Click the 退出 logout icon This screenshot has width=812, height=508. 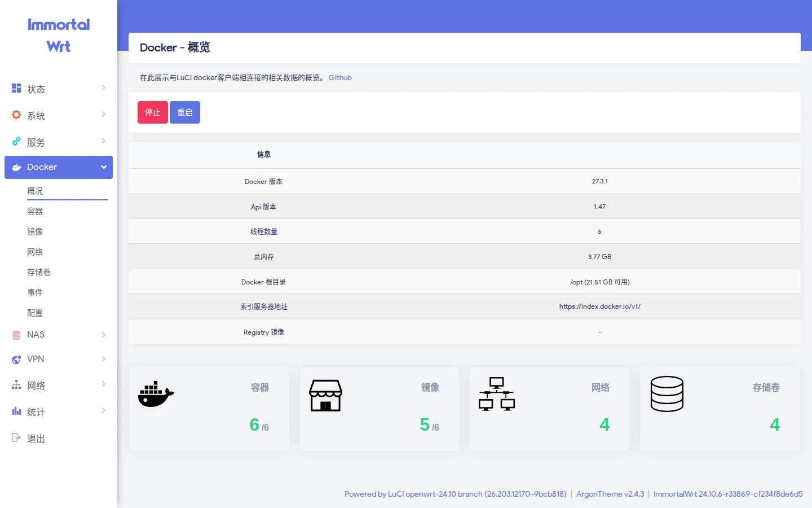pos(16,437)
